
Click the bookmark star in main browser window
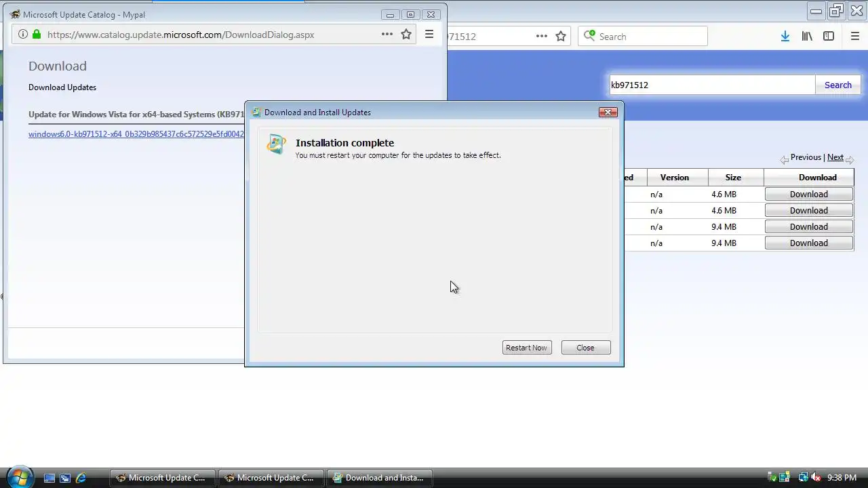point(561,36)
